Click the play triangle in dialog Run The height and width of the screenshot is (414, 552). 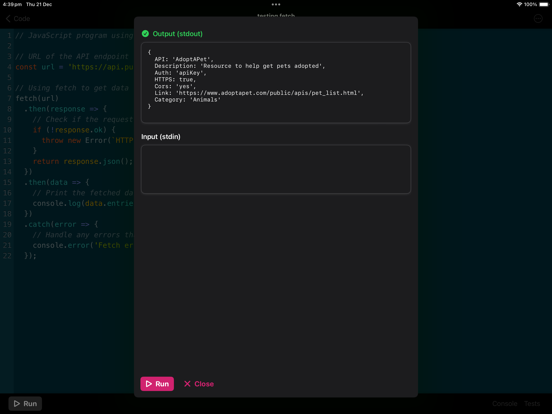[149, 384]
